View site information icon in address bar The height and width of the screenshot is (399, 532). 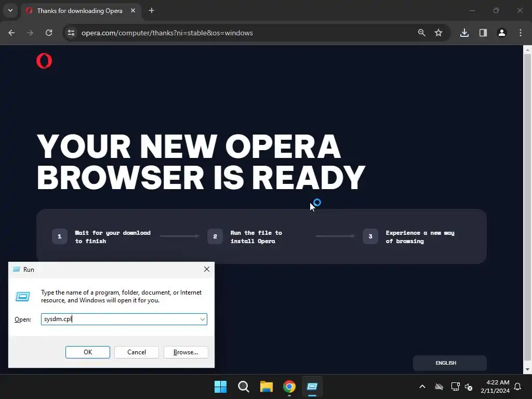(x=71, y=33)
